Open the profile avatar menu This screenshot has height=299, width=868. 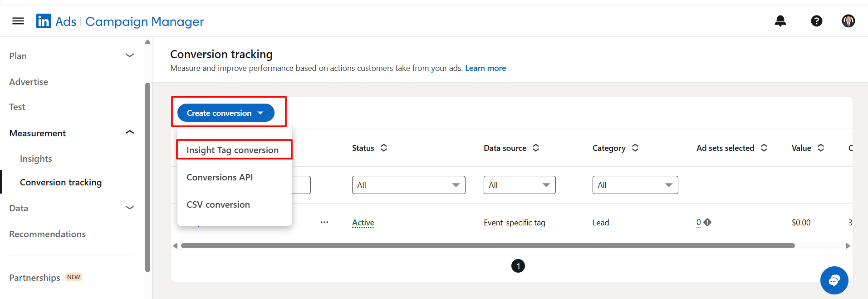tap(848, 21)
